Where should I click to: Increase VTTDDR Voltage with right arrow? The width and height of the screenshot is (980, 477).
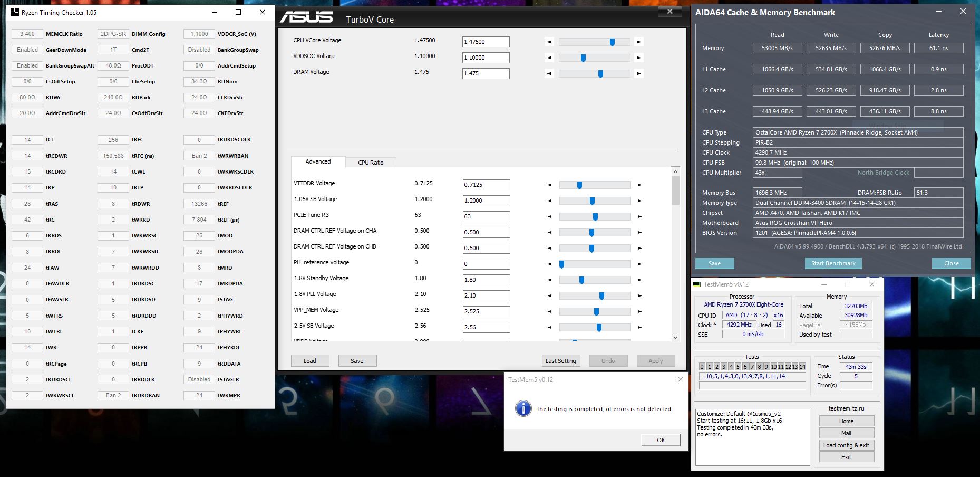pos(639,185)
